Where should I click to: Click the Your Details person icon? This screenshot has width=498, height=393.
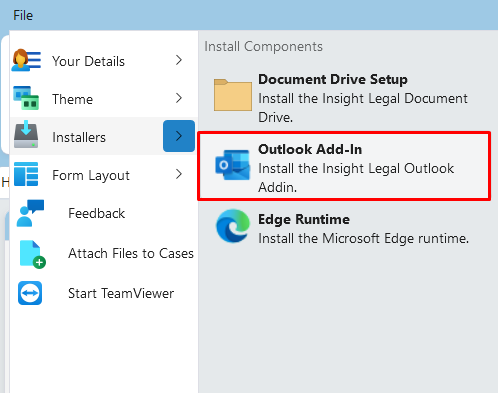tap(26, 60)
